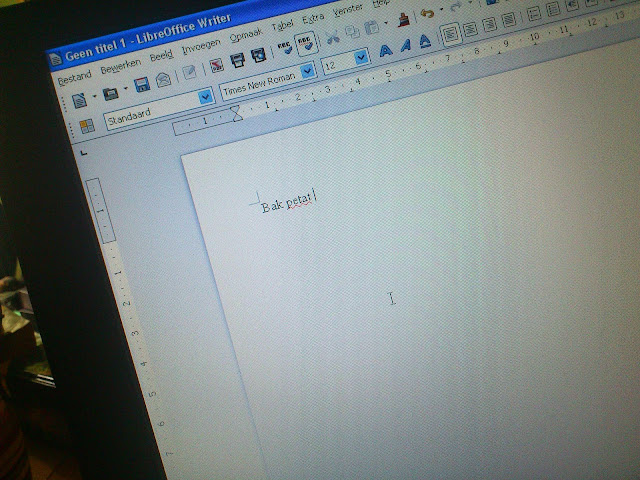Viewport: 640px width, 480px height.
Task: Center the paragraph horizontally
Action: [x=470, y=29]
